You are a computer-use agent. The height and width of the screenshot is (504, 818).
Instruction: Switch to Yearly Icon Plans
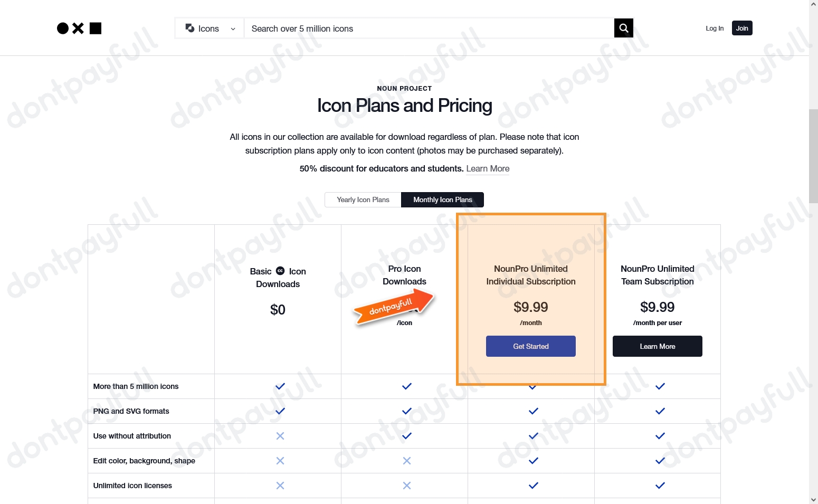[x=363, y=199]
